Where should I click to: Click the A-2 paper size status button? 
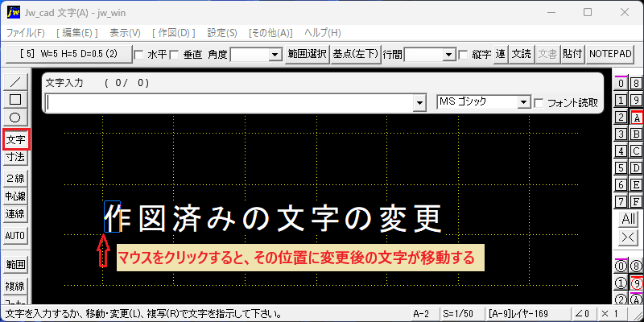tap(424, 314)
